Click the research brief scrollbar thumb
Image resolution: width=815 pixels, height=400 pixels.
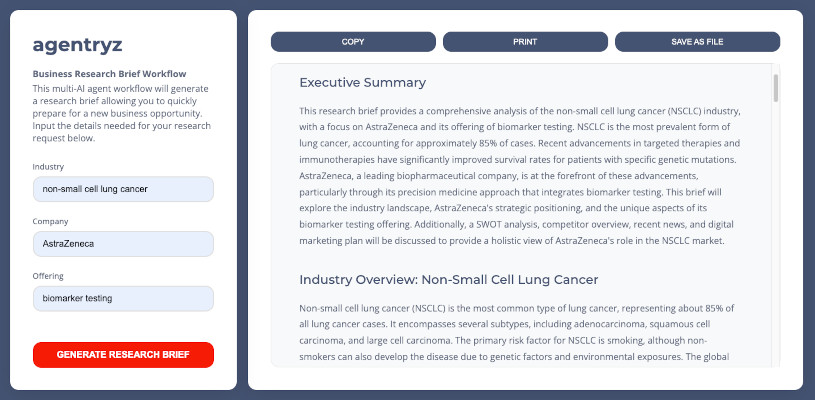point(776,88)
